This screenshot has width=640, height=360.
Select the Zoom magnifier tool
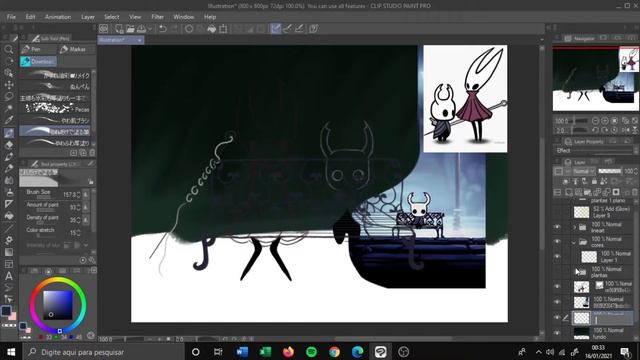pos(9,49)
